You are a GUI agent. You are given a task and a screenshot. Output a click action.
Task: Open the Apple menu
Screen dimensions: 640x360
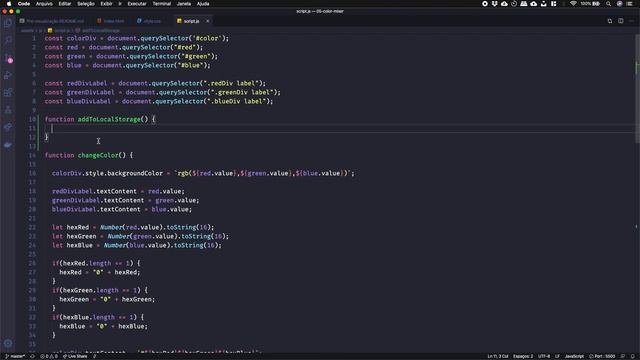pyautogui.click(x=9, y=4)
